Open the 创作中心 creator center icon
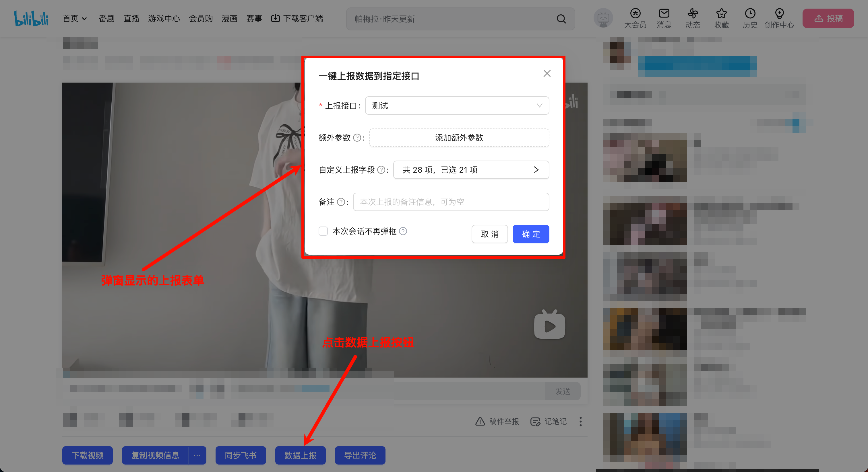The height and width of the screenshot is (472, 868). click(x=779, y=14)
